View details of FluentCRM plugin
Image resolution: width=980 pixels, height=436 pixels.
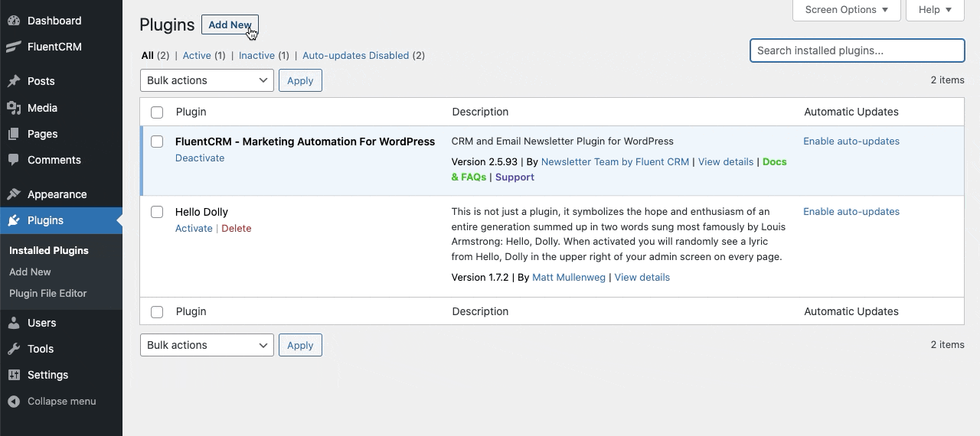click(x=726, y=161)
